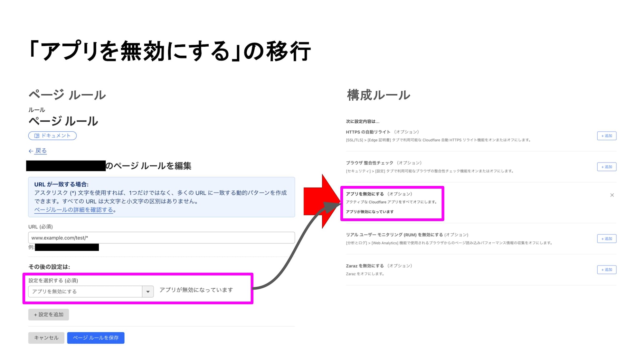Add the HTTPS の自動リライト option
Screen dimensions: 644x362
(607, 136)
